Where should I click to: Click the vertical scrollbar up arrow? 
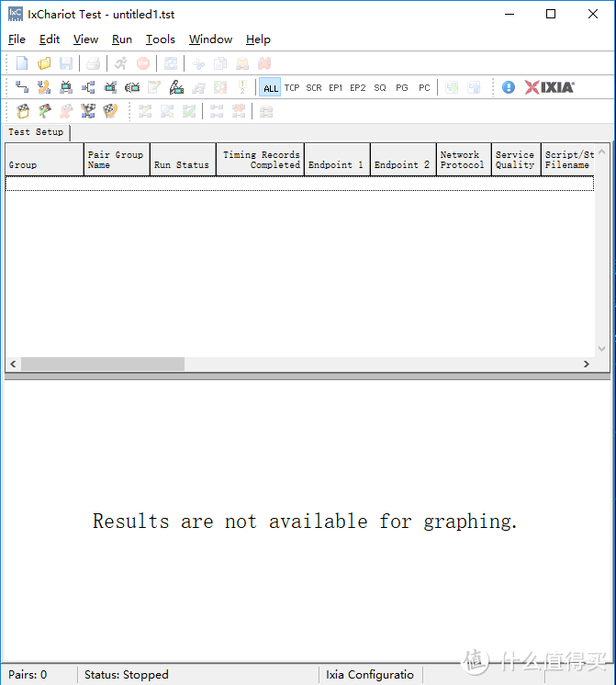click(601, 152)
